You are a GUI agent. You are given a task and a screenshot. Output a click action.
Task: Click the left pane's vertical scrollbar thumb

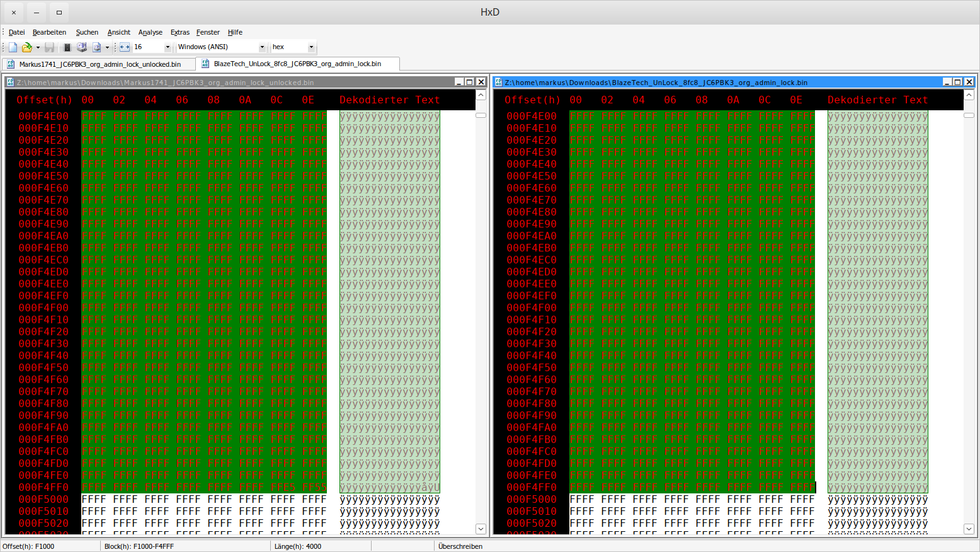[481, 115]
